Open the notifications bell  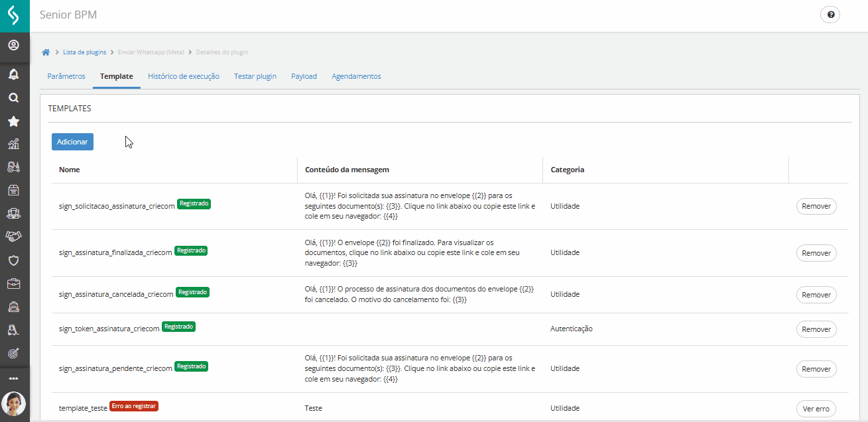13,74
